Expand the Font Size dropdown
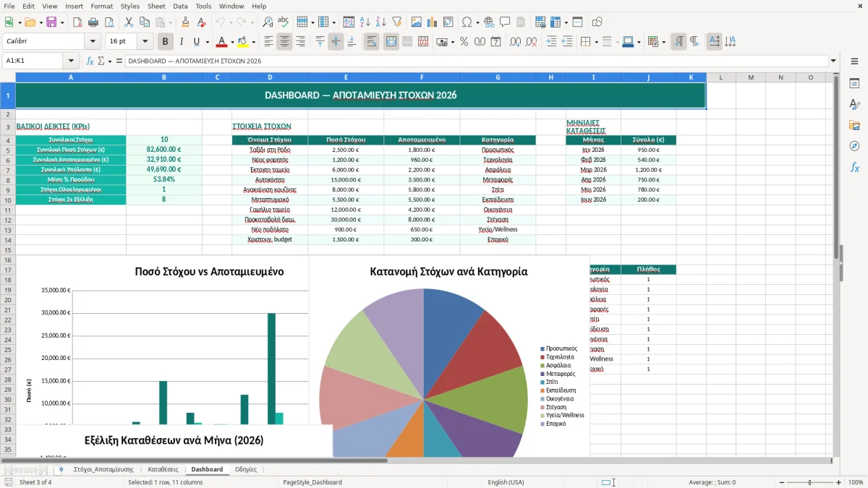The width and height of the screenshot is (868, 488). pos(145,42)
